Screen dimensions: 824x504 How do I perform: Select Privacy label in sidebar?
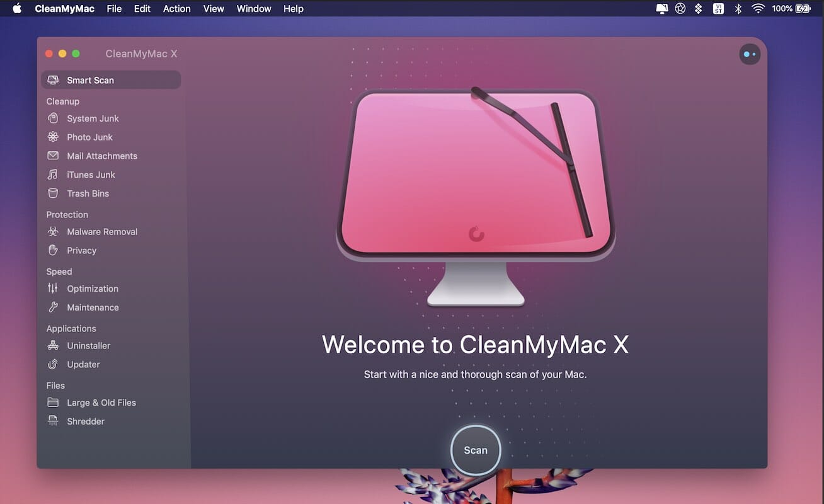[82, 251]
